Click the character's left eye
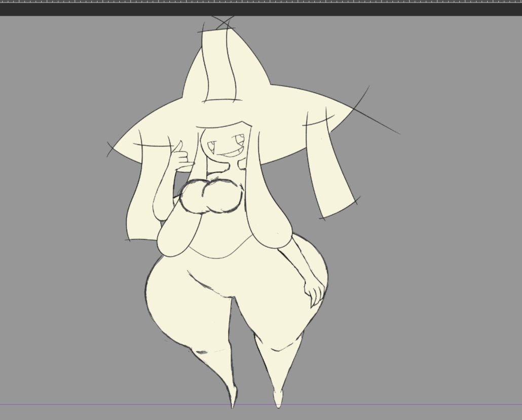The height and width of the screenshot is (420, 522). (211, 146)
